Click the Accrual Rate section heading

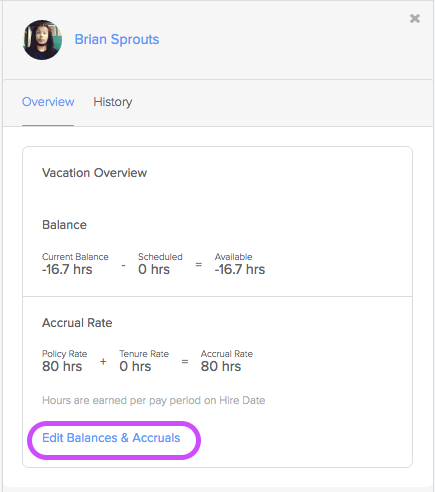(77, 323)
